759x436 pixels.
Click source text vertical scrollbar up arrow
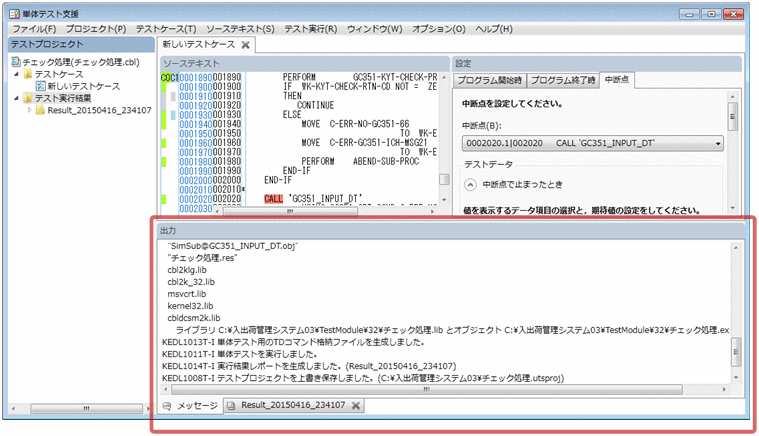pyautogui.click(x=444, y=77)
